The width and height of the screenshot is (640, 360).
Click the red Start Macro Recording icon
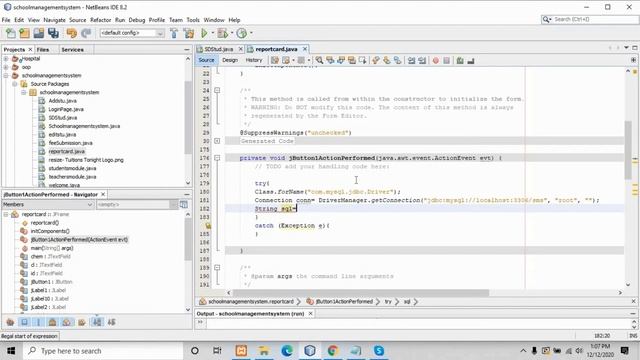tap(436, 60)
